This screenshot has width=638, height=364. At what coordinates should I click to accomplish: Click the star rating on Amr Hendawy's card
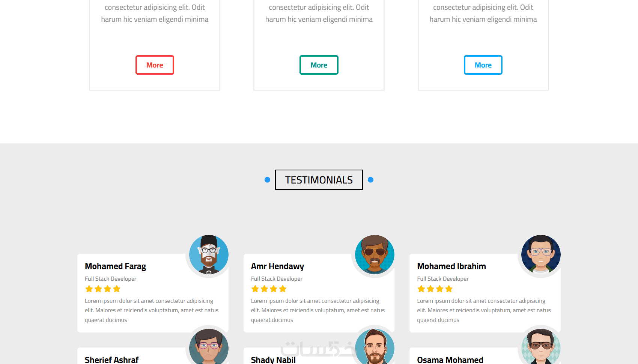click(269, 289)
